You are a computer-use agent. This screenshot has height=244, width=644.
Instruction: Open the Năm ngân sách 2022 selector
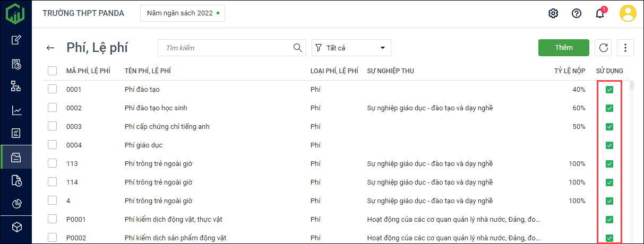(x=182, y=13)
